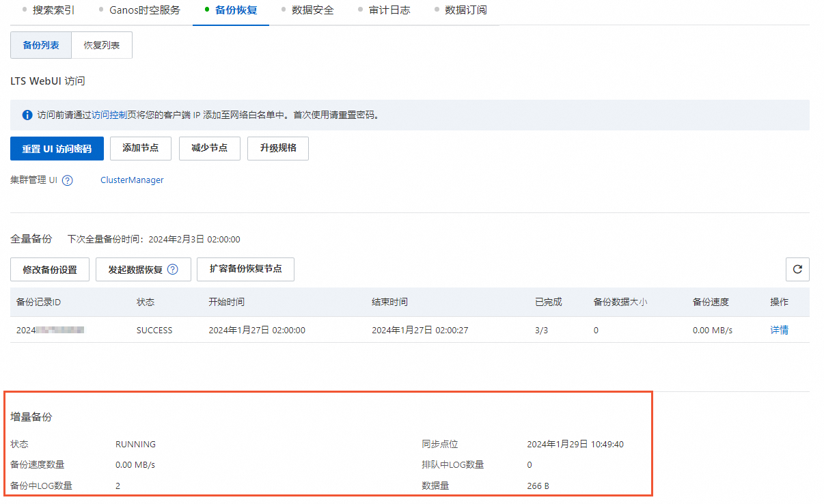Click the blue info icon in notice banner
The image size is (824, 504).
(x=27, y=115)
